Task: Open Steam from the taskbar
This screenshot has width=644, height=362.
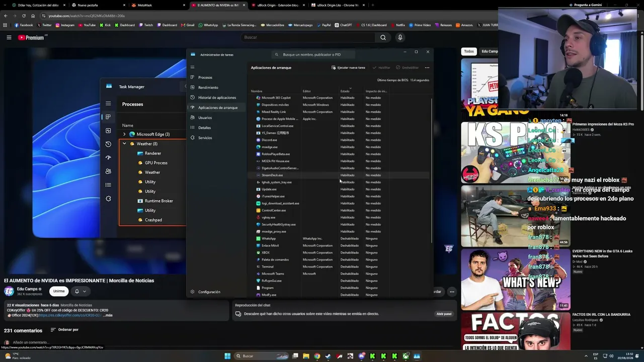Action: [x=328, y=356]
